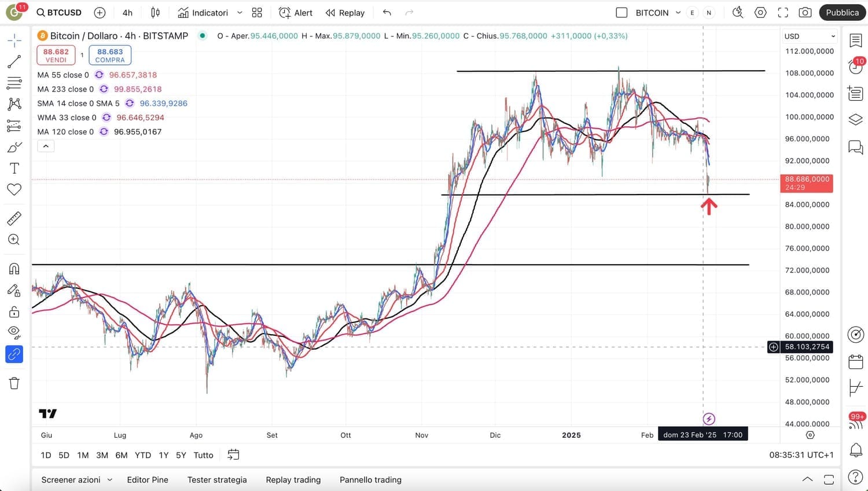The image size is (868, 491).
Task: Toggle visibility of all drawings eye icon
Action: pos(14,332)
